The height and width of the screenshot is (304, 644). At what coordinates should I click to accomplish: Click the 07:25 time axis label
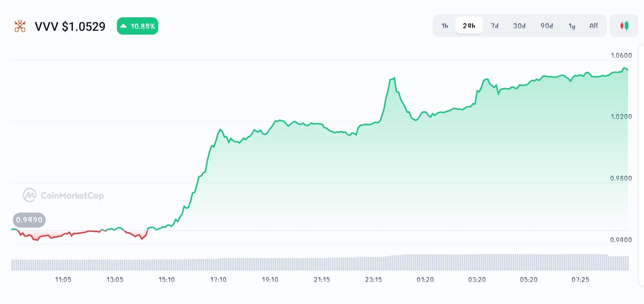580,280
